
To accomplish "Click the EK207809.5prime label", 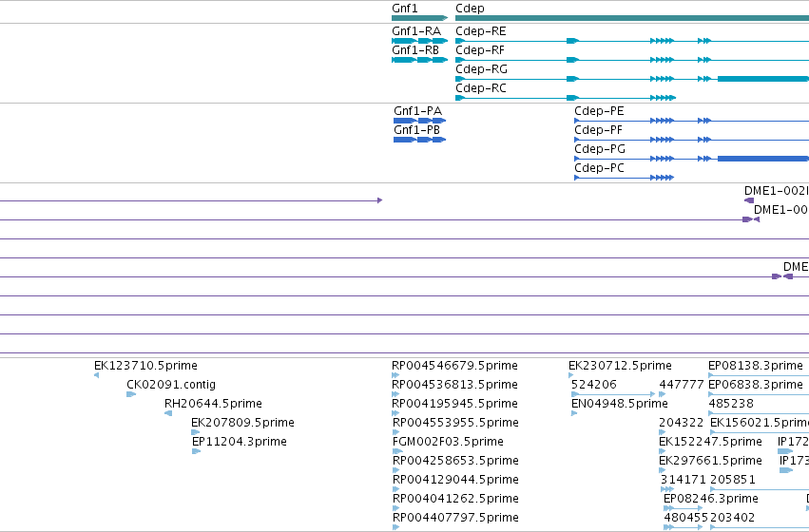I will click(242, 423).
